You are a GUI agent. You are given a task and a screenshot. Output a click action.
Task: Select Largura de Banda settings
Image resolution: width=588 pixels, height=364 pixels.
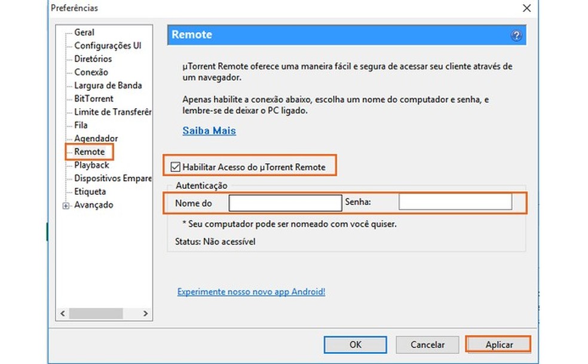tap(108, 85)
